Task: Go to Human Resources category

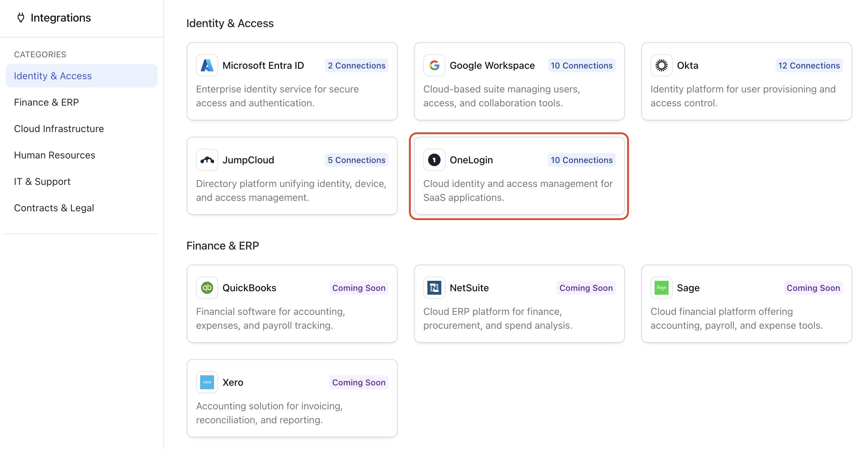Action: [82, 155]
